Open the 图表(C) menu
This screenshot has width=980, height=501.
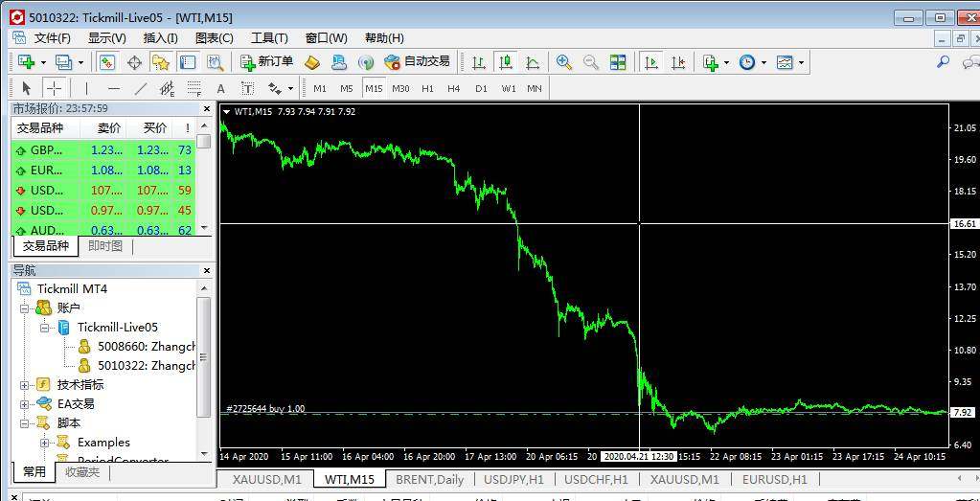pyautogui.click(x=215, y=38)
